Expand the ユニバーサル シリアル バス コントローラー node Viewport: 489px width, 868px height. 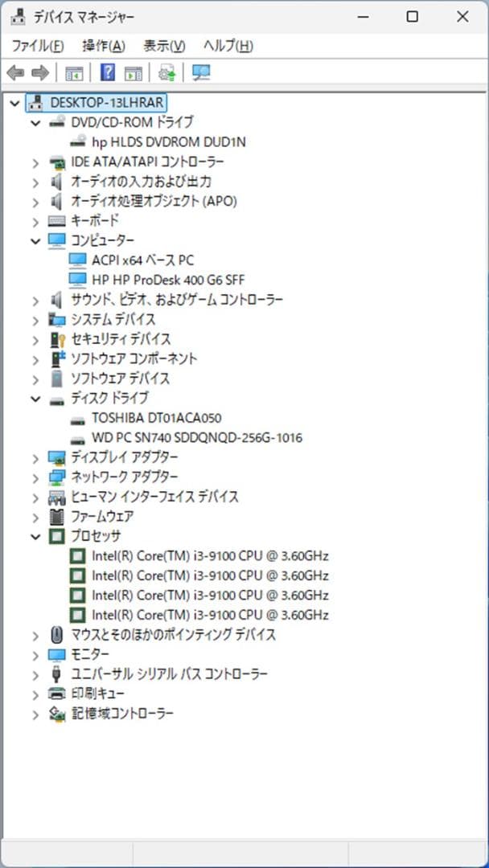pyautogui.click(x=36, y=675)
